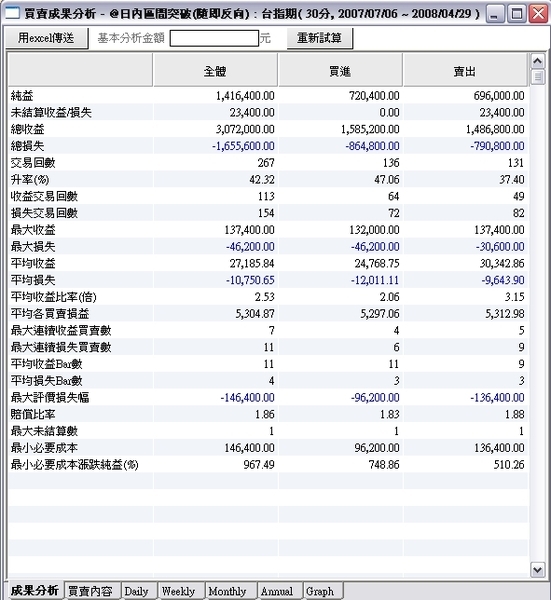Click the 27,185.84 average gain cell
This screenshot has width=551, height=600.
click(x=252, y=264)
